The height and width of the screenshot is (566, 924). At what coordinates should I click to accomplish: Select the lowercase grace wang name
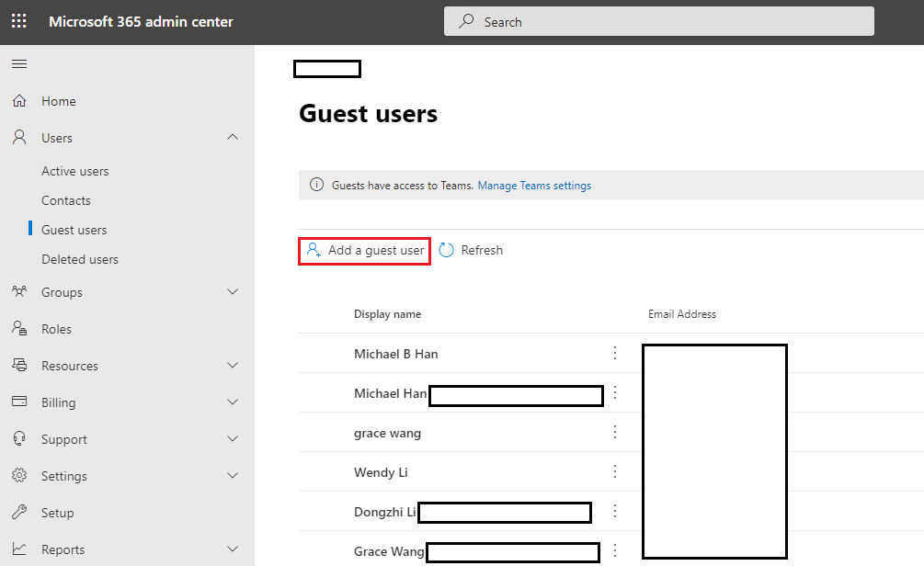387,434
